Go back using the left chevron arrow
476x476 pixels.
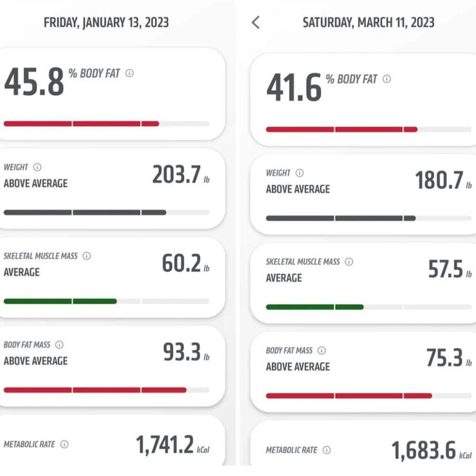click(x=255, y=23)
